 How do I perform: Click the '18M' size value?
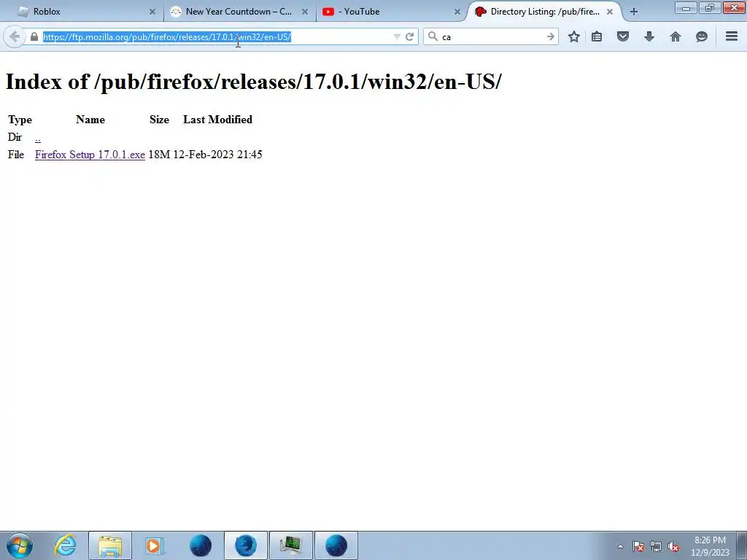click(159, 155)
